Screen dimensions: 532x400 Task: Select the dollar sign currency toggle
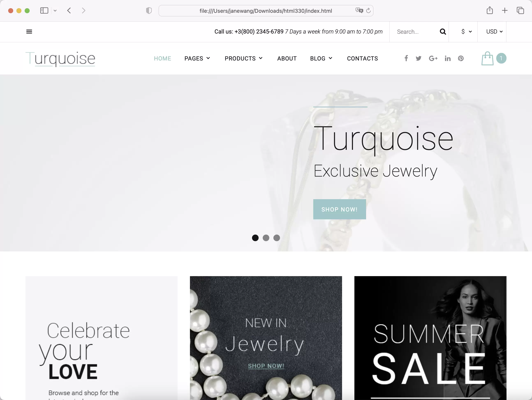(x=465, y=31)
